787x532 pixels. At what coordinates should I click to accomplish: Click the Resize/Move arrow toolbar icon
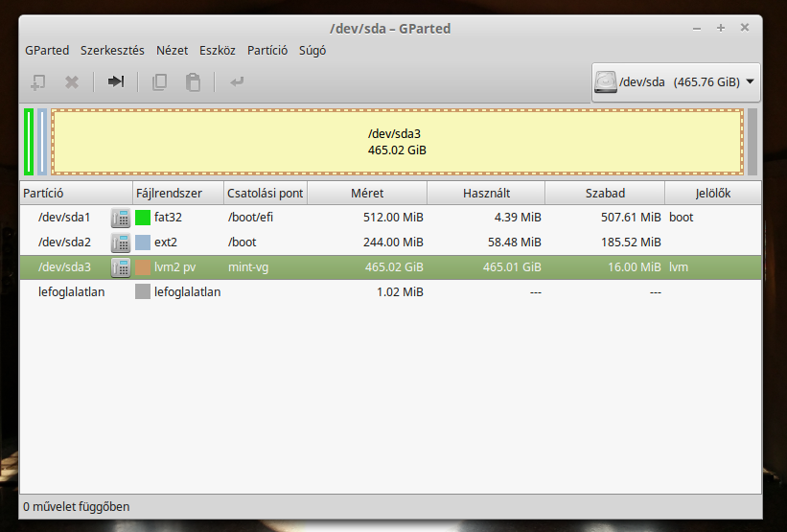point(116,81)
